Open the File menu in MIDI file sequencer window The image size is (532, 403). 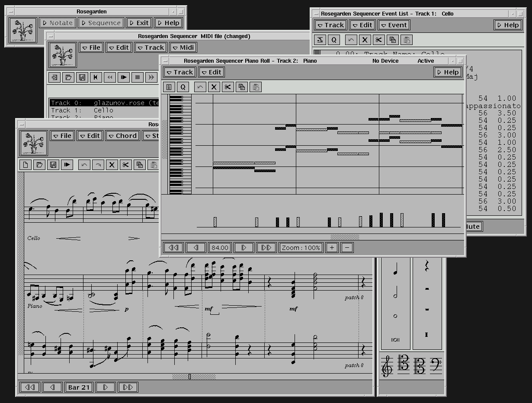(91, 48)
